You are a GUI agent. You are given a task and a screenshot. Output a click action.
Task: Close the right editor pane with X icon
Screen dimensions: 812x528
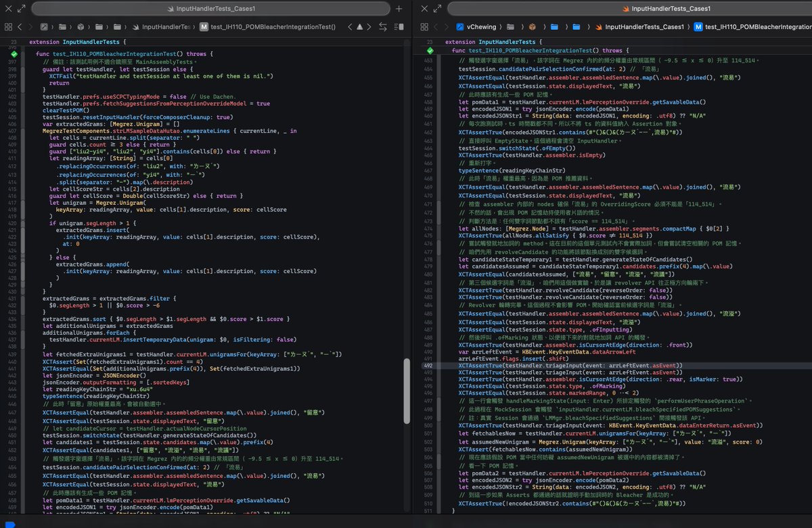point(424,9)
